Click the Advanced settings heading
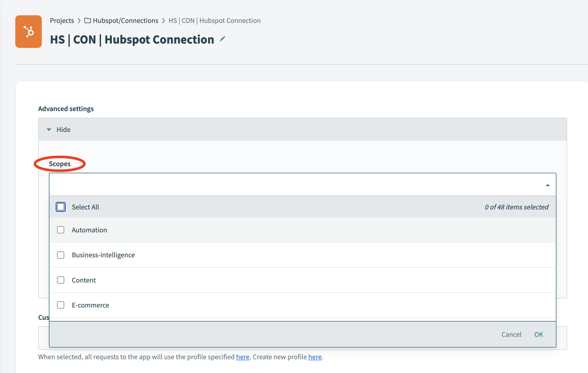Screen dimensions: 588x373 [66, 109]
